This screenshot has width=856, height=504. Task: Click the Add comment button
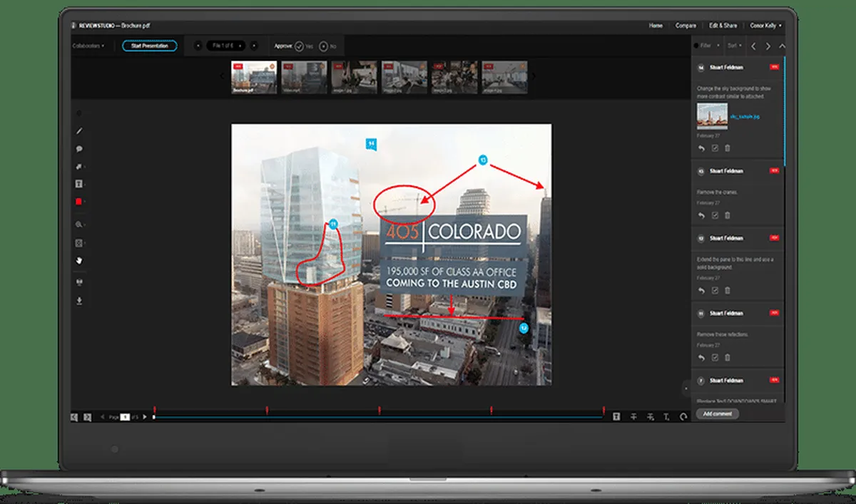click(717, 413)
